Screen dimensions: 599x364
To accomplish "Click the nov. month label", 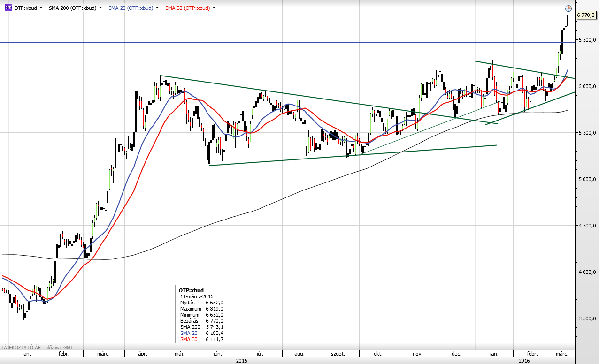I will [418, 354].
